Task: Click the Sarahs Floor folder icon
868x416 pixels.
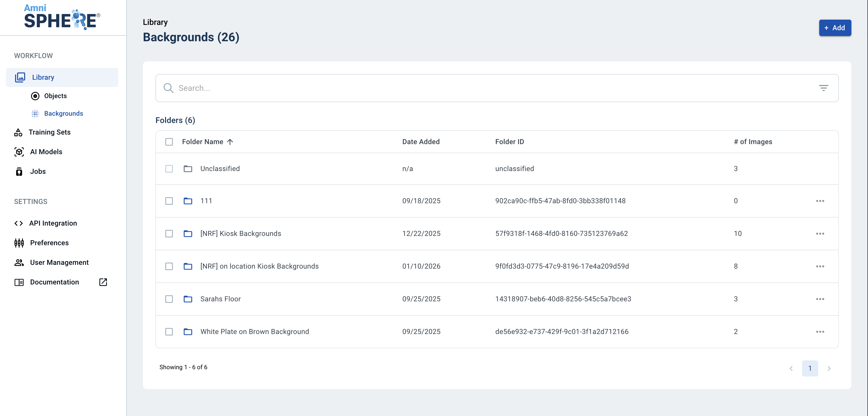Action: [x=188, y=299]
